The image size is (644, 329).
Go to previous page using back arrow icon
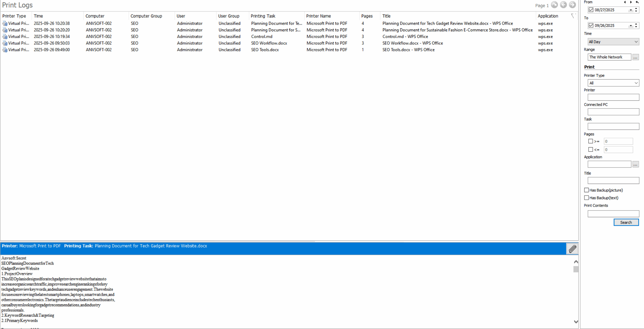click(563, 5)
